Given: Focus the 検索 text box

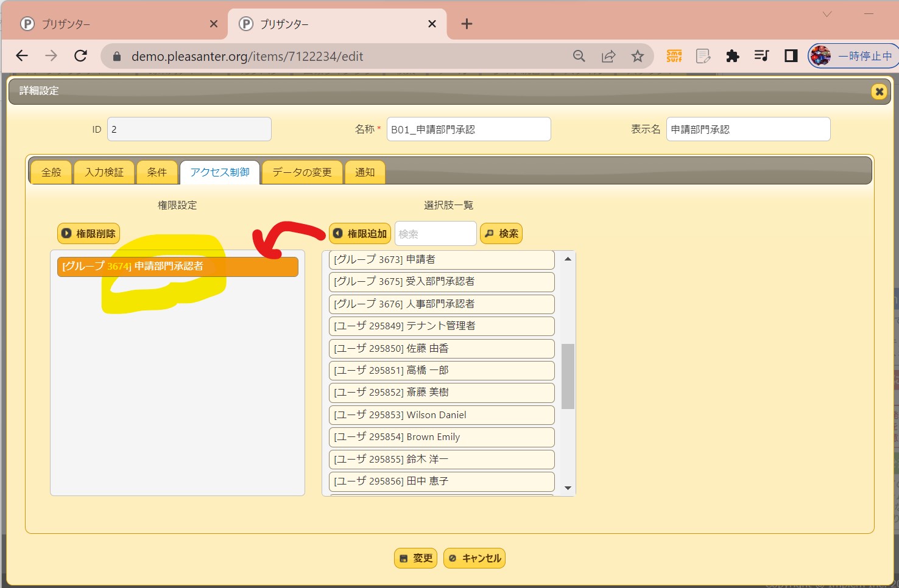Looking at the screenshot, I should coord(435,234).
